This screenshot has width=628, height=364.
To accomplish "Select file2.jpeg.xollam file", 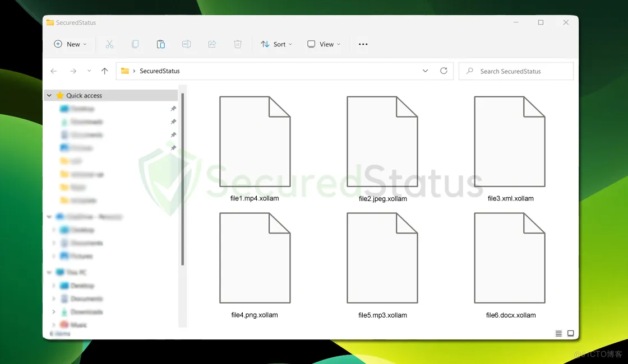I will pos(382,149).
